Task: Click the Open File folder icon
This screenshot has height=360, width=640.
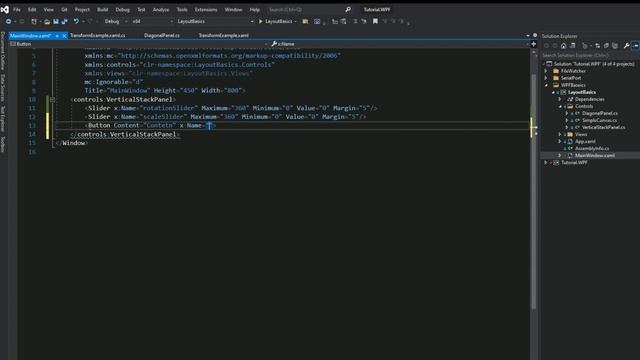Action: (47, 21)
